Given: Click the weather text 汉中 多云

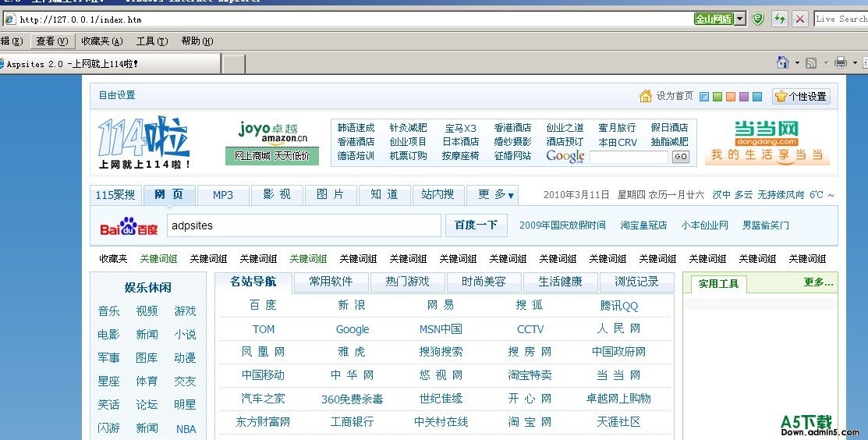Looking at the screenshot, I should click(x=732, y=195).
